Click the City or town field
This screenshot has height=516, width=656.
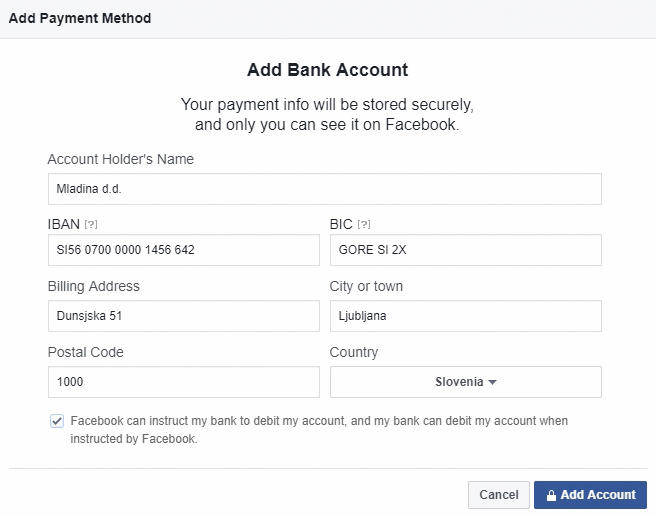(x=466, y=316)
